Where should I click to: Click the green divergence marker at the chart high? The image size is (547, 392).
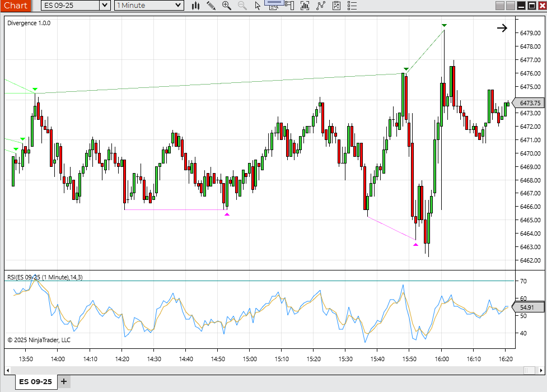pyautogui.click(x=444, y=26)
